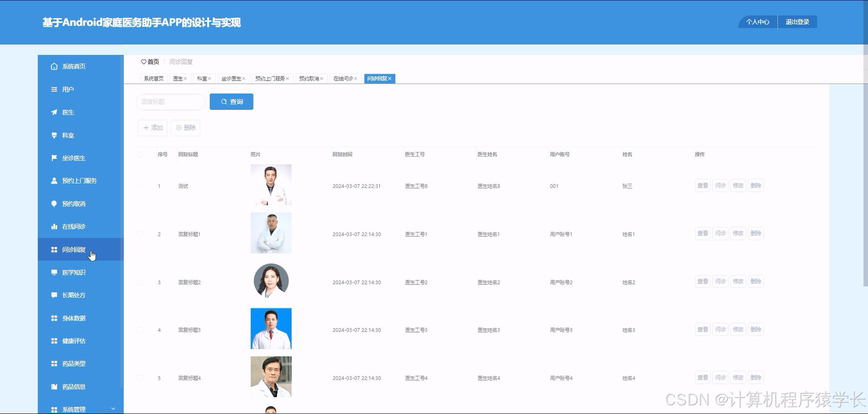Close the 在线问诊 tab with its x

(x=356, y=79)
